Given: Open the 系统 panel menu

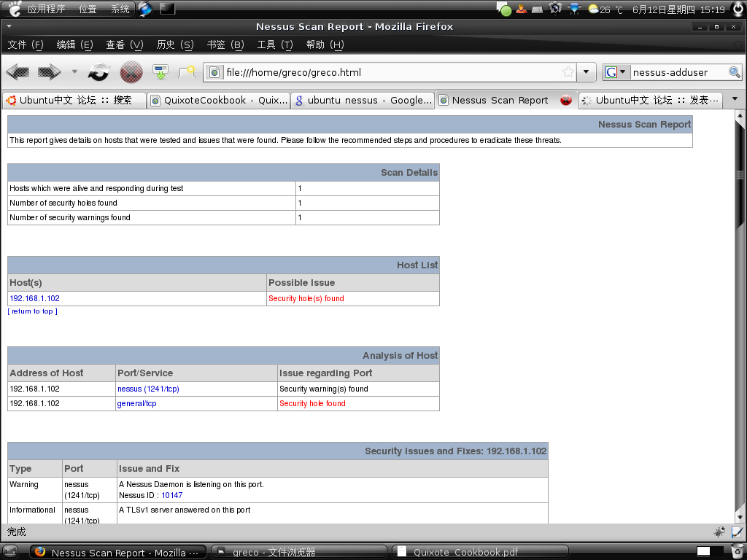Looking at the screenshot, I should point(120,9).
